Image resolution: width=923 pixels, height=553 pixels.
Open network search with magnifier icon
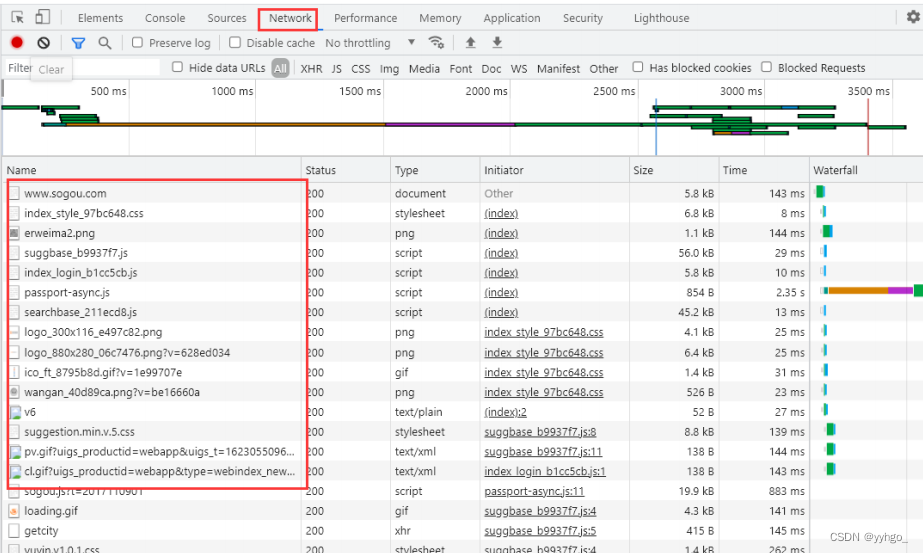pos(105,43)
